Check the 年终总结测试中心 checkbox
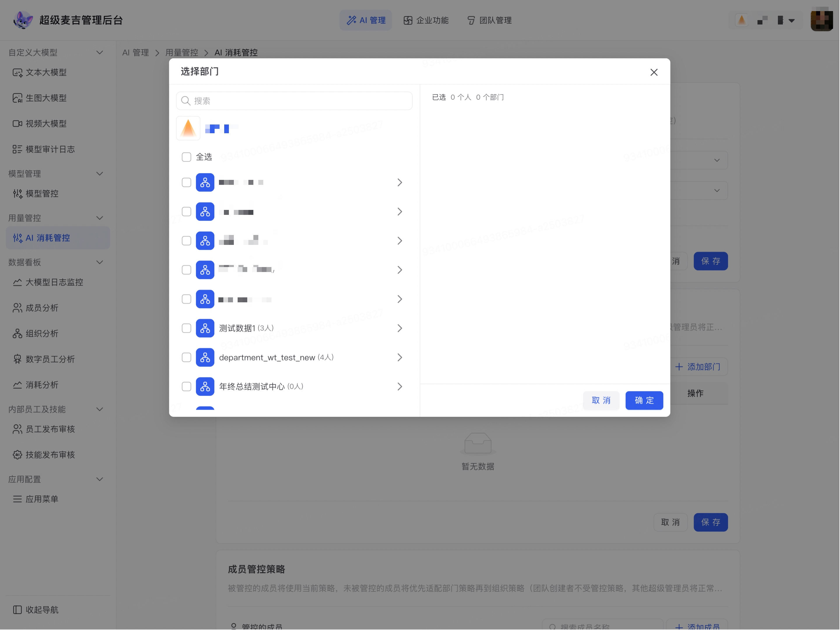 186,387
